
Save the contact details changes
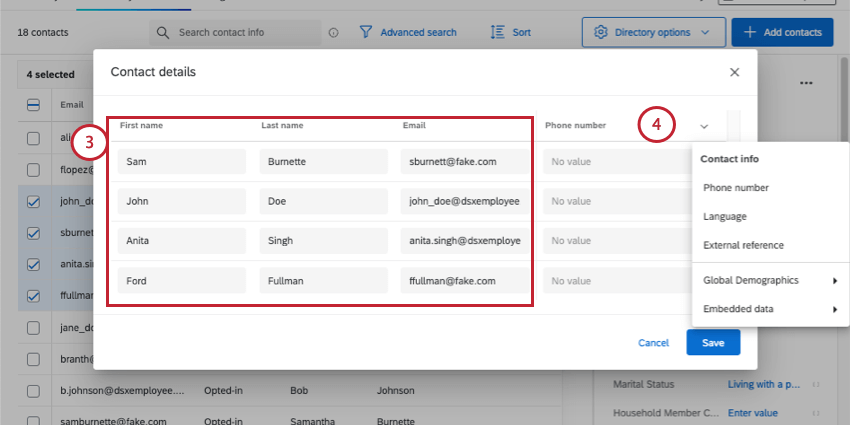click(x=713, y=343)
